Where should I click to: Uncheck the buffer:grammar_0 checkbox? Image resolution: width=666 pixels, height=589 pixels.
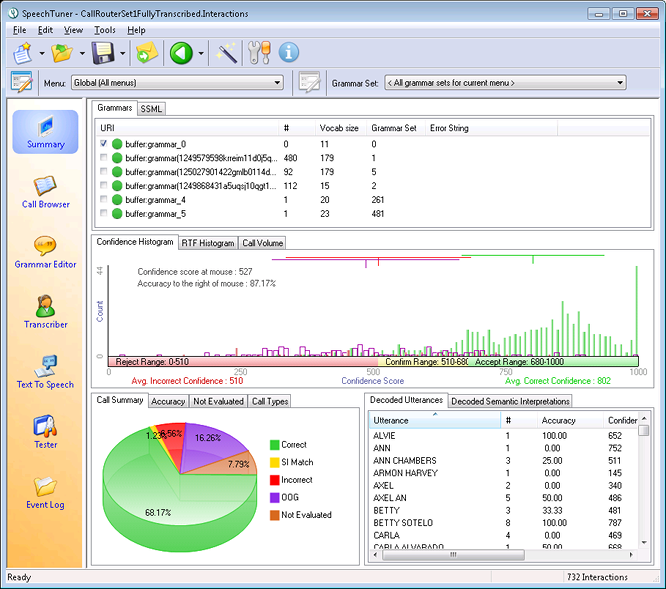104,144
